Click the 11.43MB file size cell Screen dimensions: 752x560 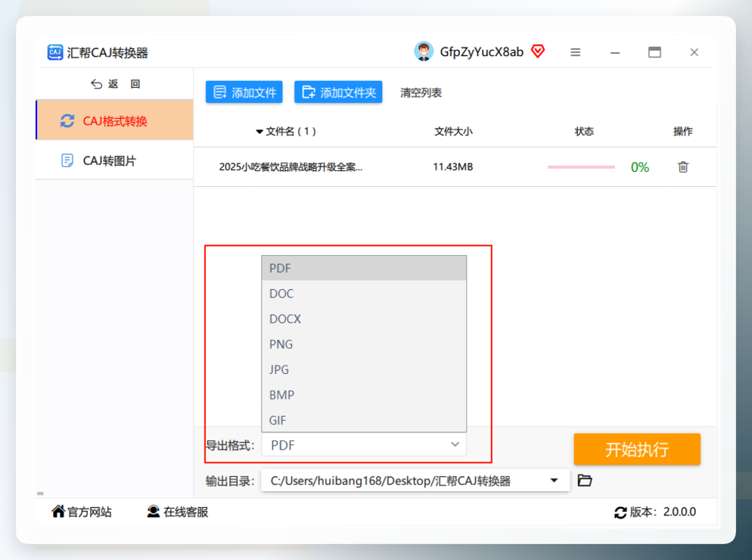[x=452, y=167]
